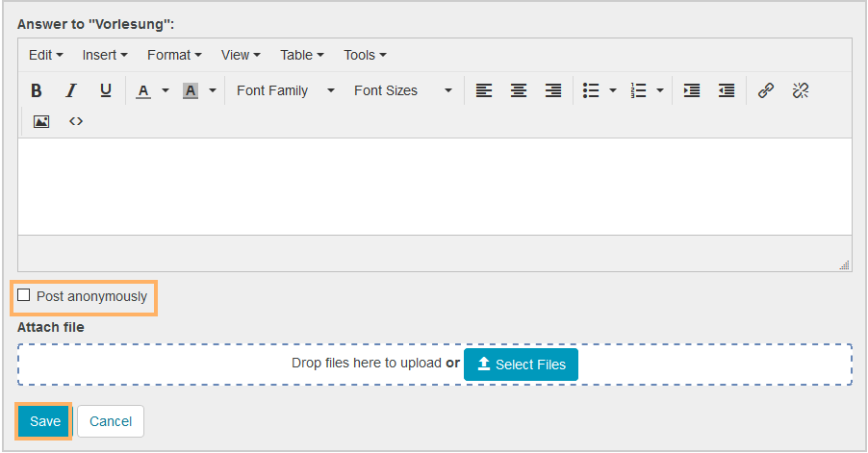868x453 pixels.
Task: Open source code view
Action: 76,121
